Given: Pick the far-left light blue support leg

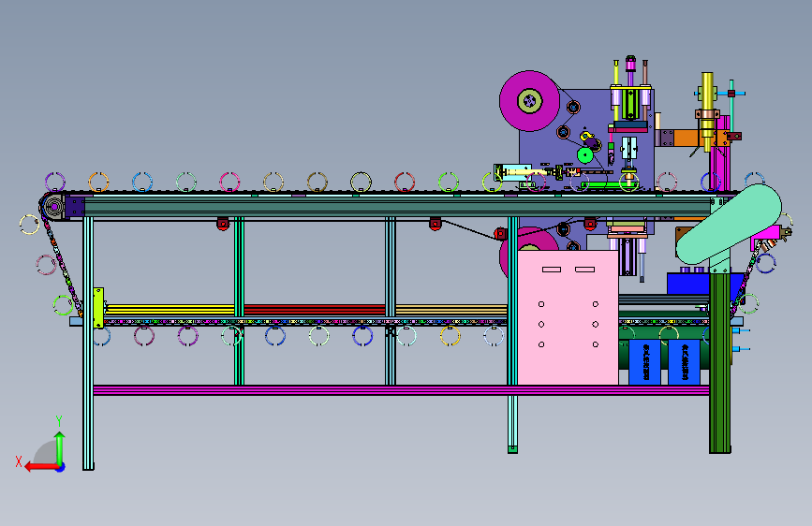Looking at the screenshot, I should click(89, 343).
